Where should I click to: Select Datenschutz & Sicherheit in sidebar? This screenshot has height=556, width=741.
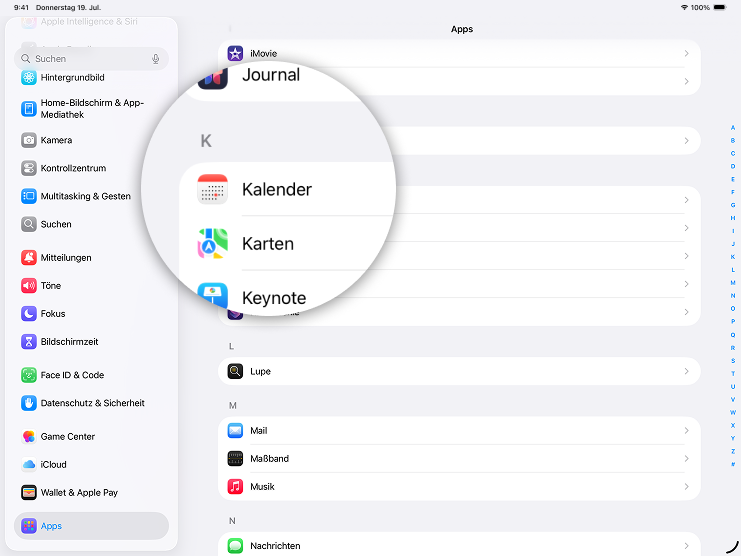click(x=92, y=403)
